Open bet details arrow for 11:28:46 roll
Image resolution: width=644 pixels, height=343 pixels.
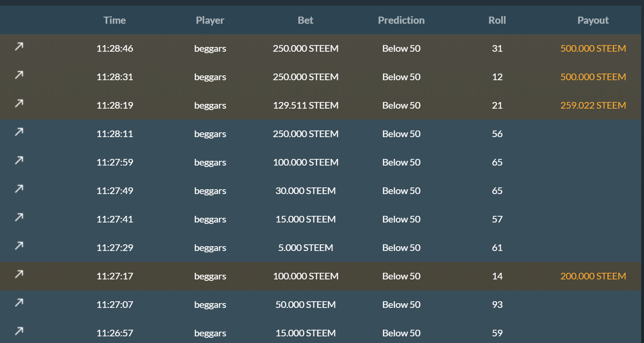tap(19, 46)
